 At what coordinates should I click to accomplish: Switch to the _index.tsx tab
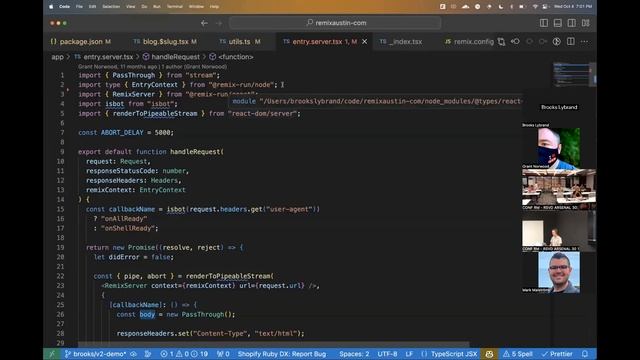(401, 42)
